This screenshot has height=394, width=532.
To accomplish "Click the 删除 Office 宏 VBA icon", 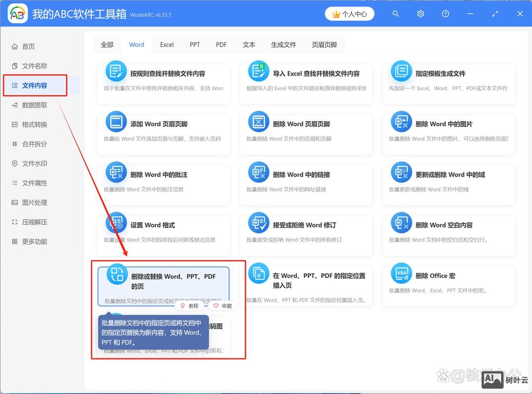I will [401, 273].
